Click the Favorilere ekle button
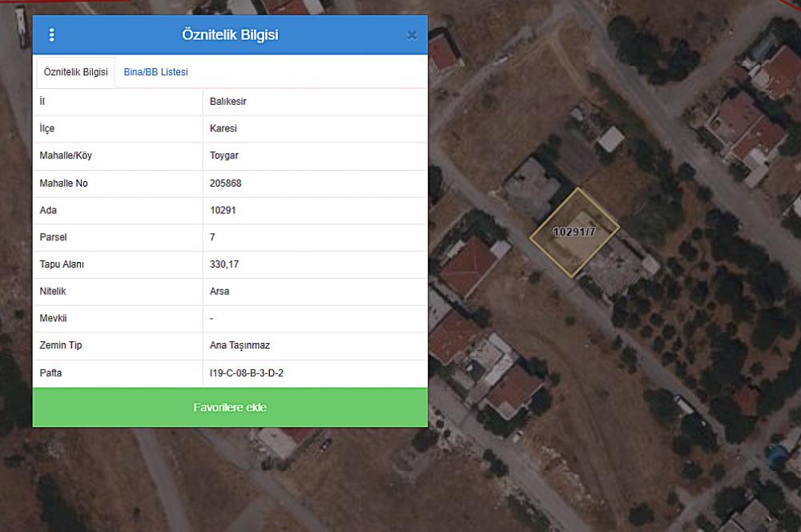801x532 pixels. [230, 407]
